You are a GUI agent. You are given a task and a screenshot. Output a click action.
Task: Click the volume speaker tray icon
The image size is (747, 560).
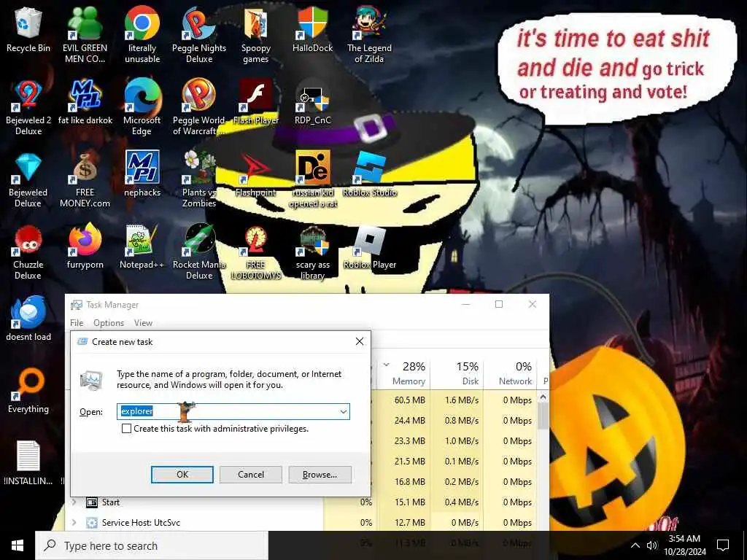pyautogui.click(x=652, y=545)
